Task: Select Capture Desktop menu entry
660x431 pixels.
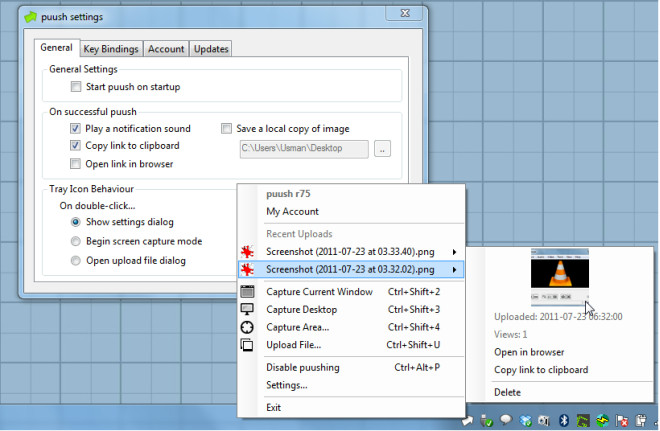Action: (x=351, y=309)
